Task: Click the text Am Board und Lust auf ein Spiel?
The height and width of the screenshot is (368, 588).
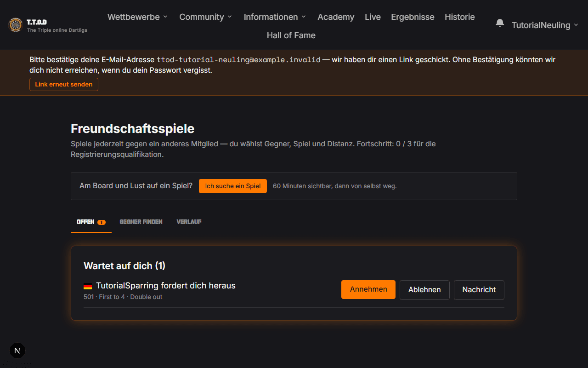Action: 136,186
